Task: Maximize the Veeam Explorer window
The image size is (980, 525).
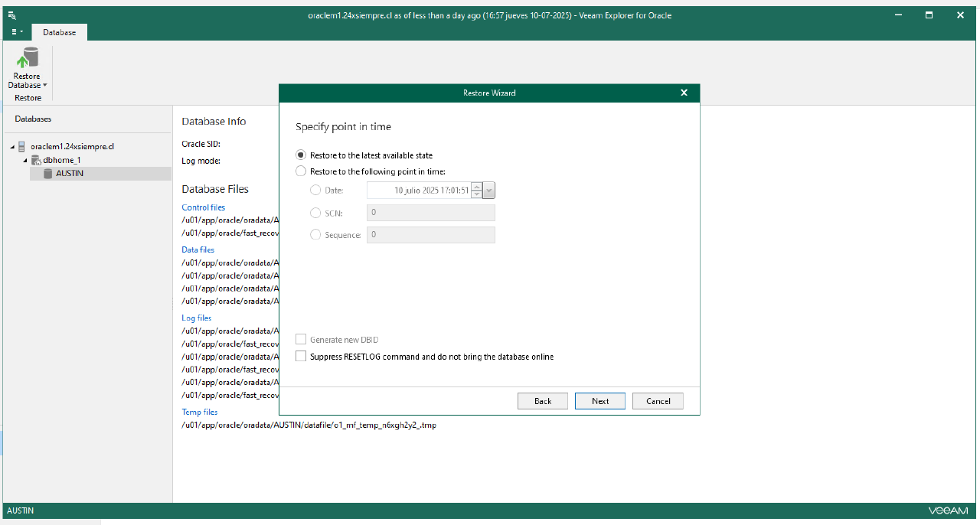Action: click(929, 15)
